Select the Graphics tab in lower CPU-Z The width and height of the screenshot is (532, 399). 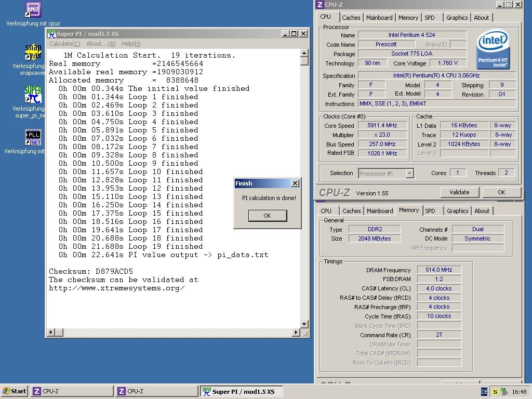pyautogui.click(x=457, y=211)
